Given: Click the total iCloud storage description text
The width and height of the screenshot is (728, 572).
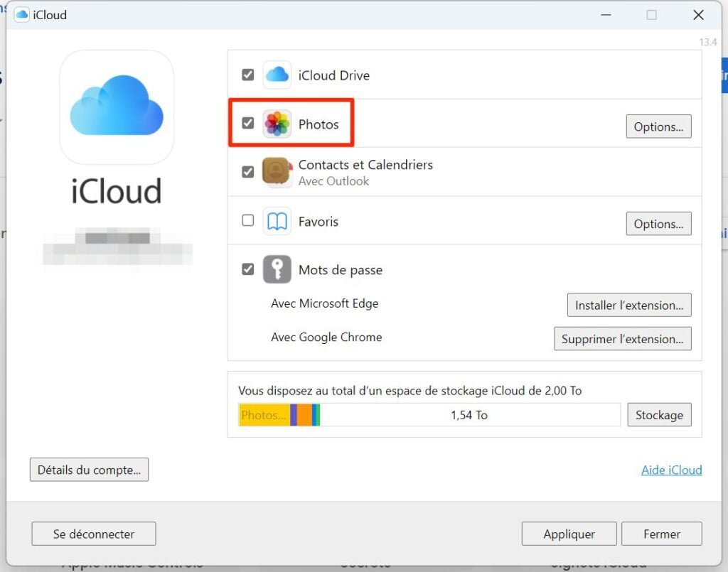Looking at the screenshot, I should 410,391.
